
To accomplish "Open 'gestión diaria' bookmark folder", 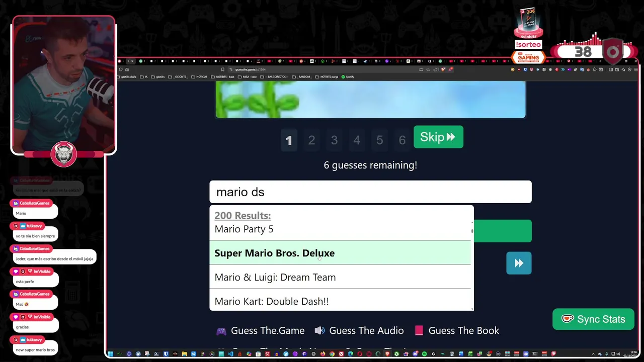I will 127,77.
